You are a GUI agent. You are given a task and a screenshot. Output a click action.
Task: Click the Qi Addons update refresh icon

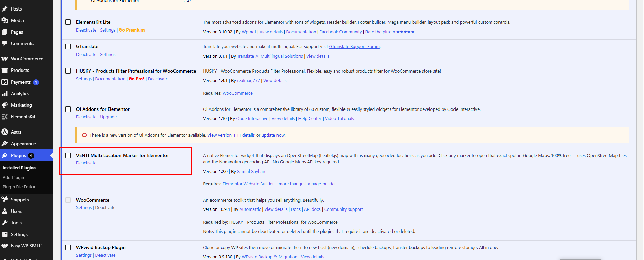84,135
